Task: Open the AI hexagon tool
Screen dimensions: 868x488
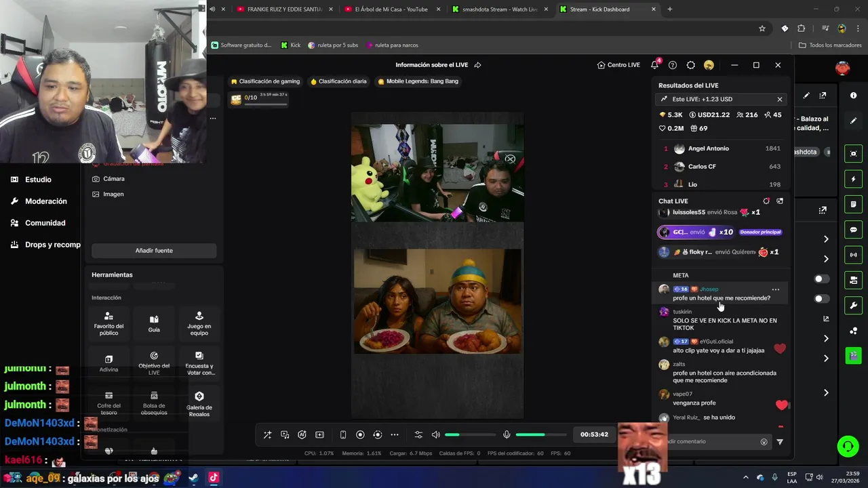Action: [x=302, y=434]
